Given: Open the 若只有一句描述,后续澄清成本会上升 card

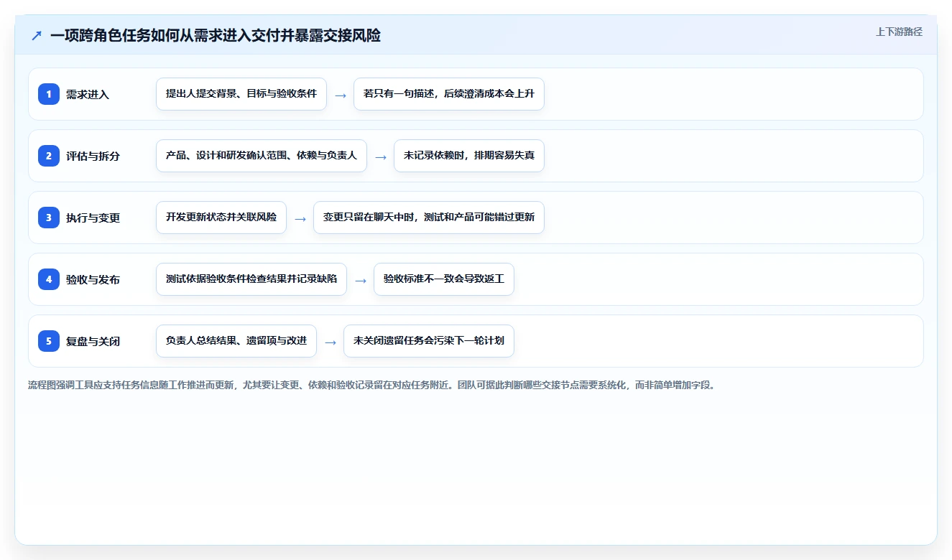Looking at the screenshot, I should pos(449,94).
